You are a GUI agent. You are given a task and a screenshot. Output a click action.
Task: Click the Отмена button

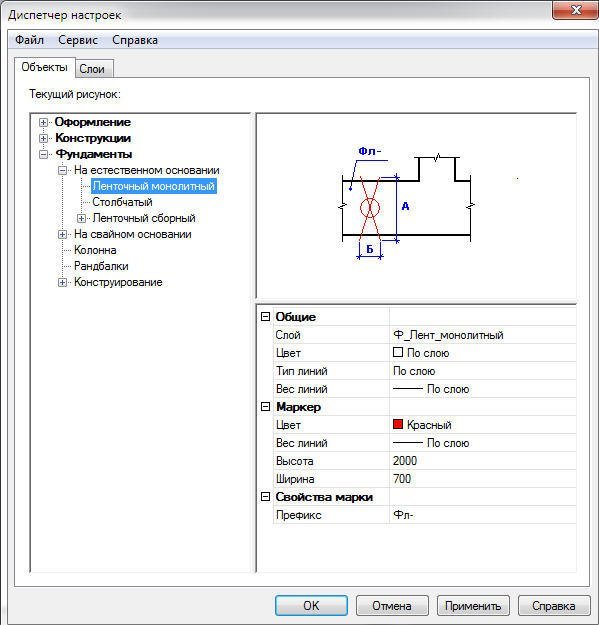392,606
